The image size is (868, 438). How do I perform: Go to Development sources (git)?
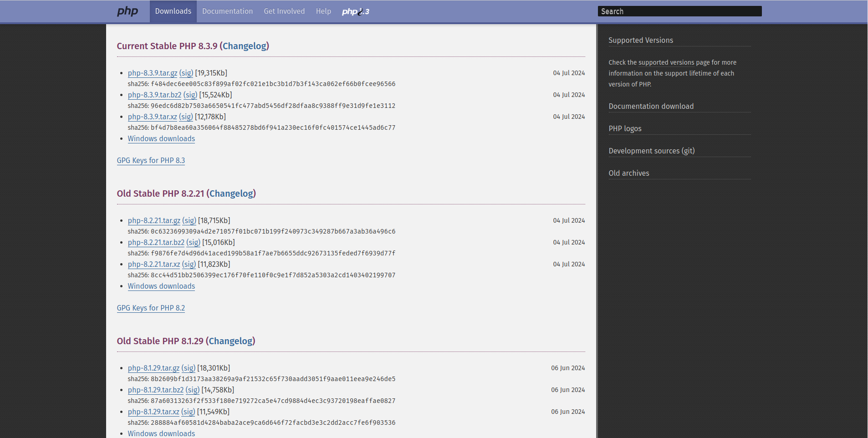tap(651, 151)
